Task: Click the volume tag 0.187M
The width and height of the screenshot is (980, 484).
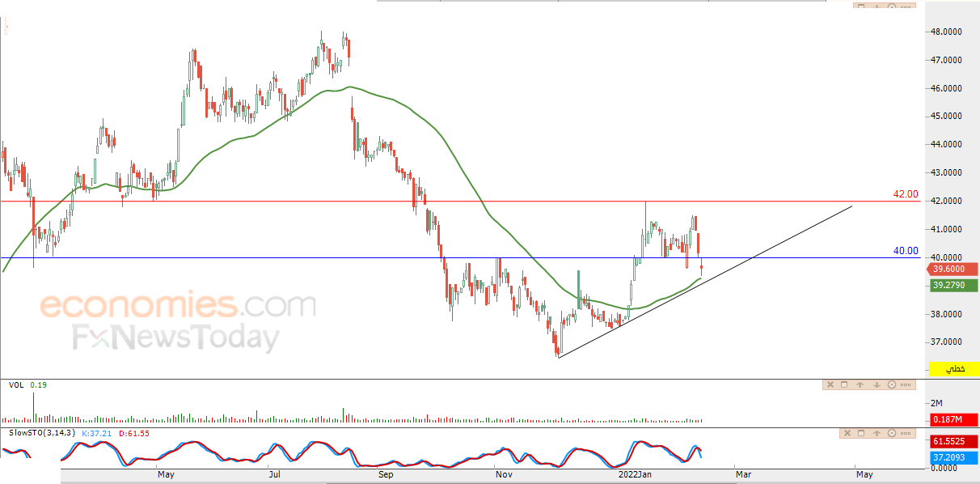Action: [x=954, y=419]
